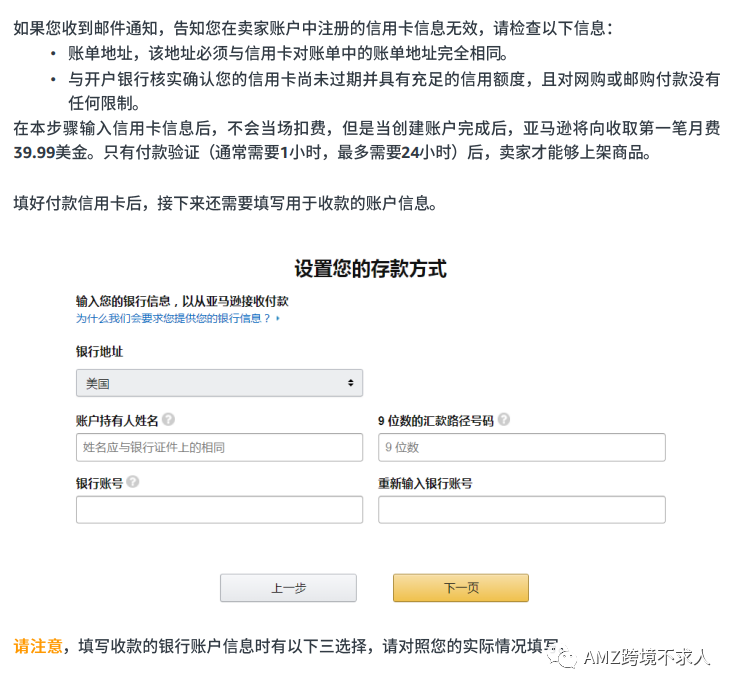Click help icon next to 9位数的汇款路径号码
The height and width of the screenshot is (690, 734).
[503, 420]
